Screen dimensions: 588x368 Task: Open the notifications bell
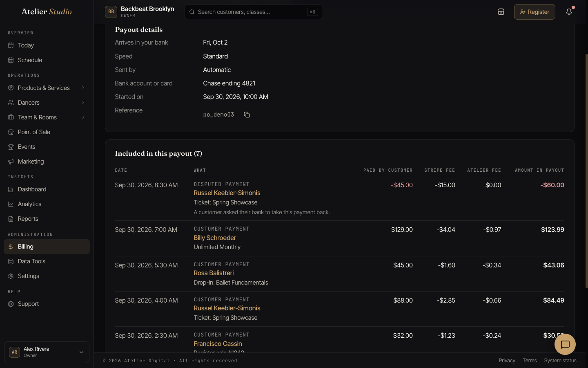569,12
